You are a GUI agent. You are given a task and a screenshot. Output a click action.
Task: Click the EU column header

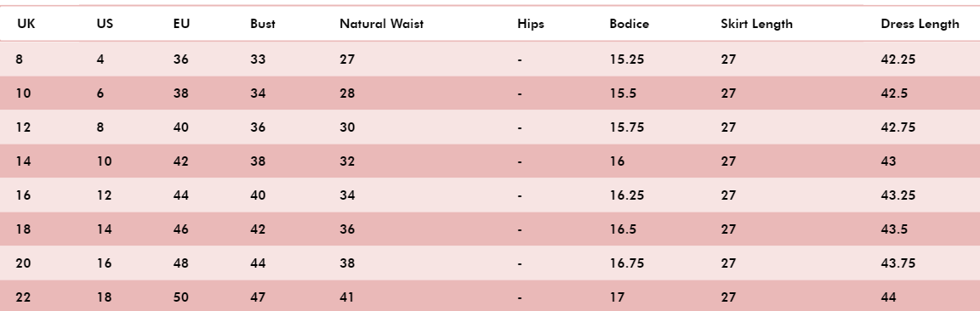tap(181, 24)
